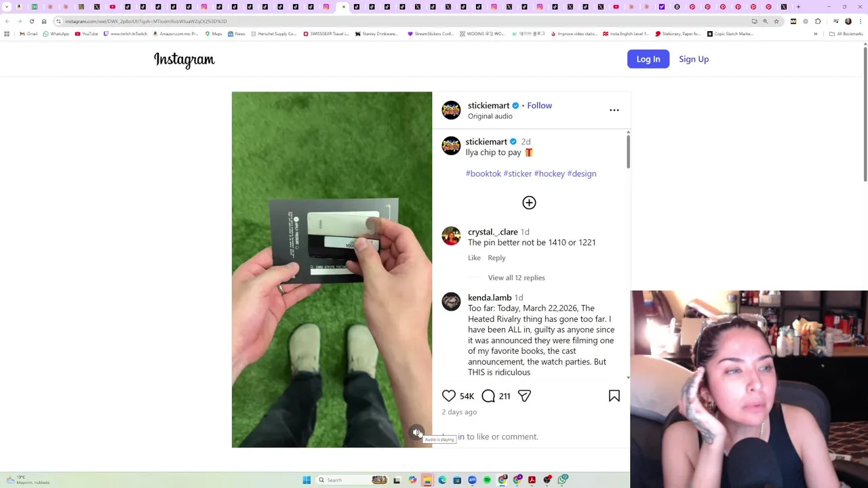The image size is (868, 488).
Task: Click the #booktok hashtag
Action: 484,174
